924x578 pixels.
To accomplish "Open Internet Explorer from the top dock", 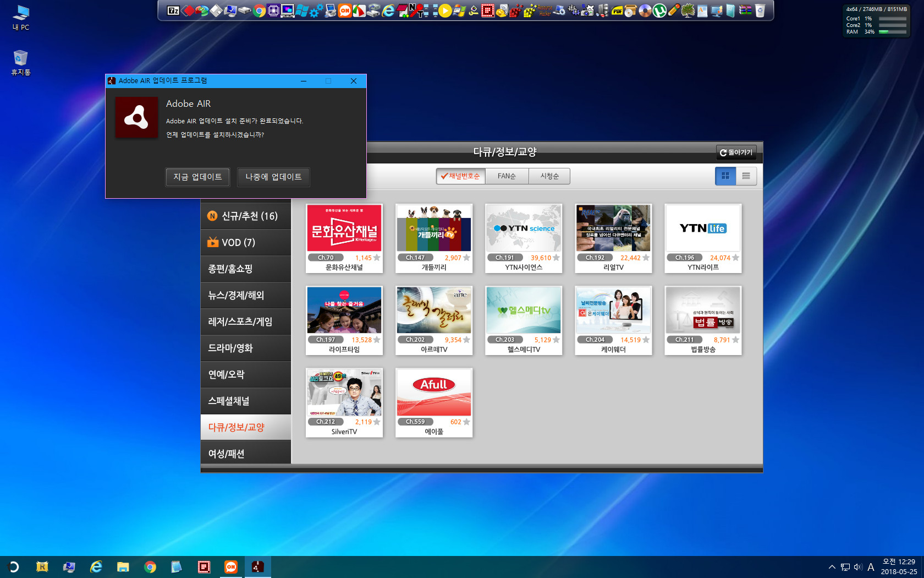I will click(388, 10).
